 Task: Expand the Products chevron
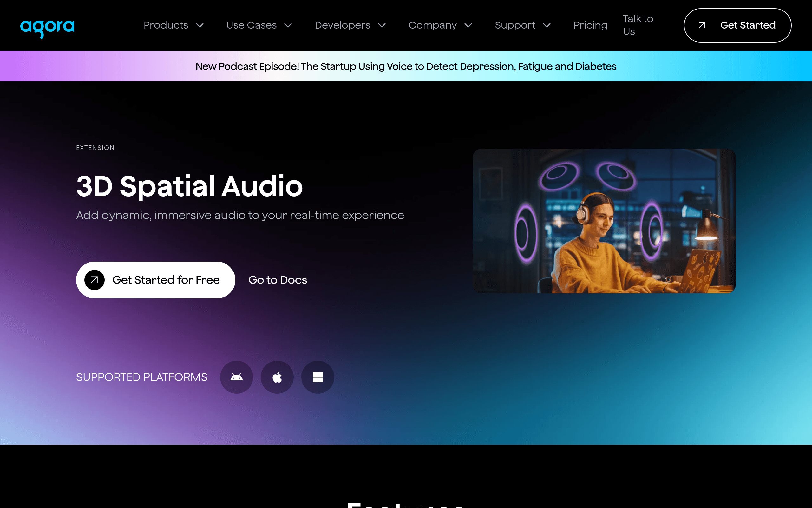[x=200, y=25]
